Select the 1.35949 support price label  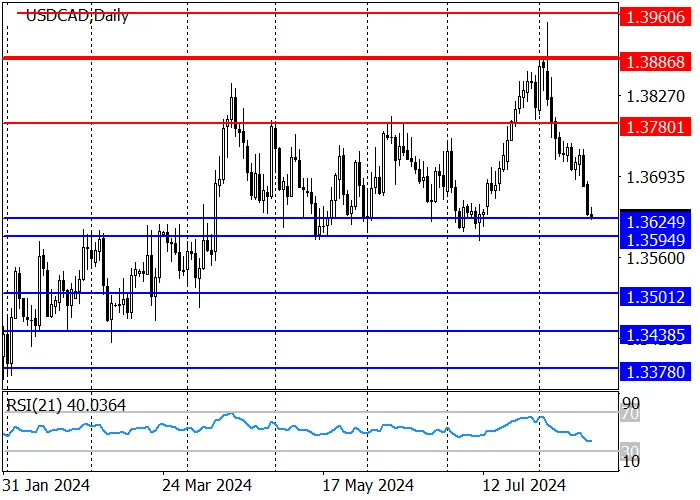[x=655, y=240]
